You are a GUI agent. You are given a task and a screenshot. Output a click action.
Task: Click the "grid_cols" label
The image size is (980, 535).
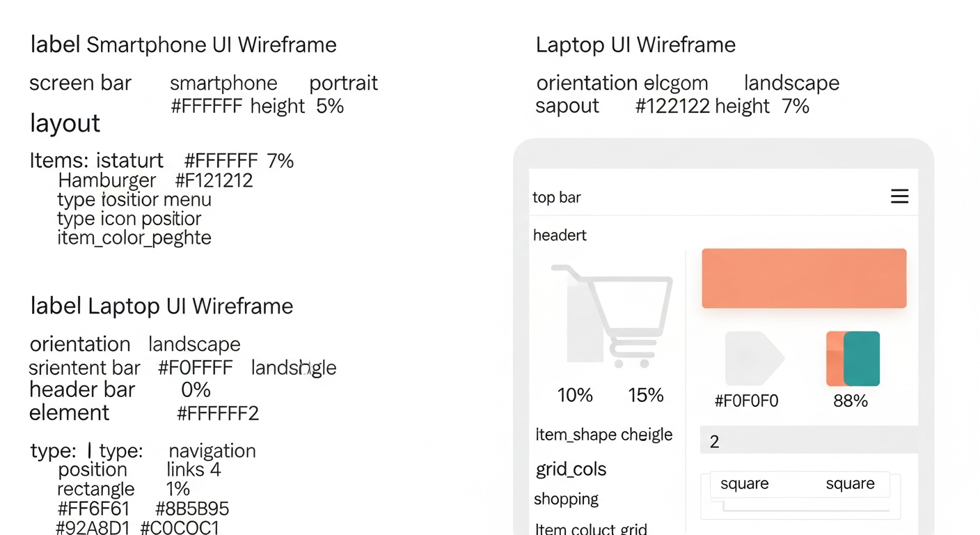click(571, 469)
